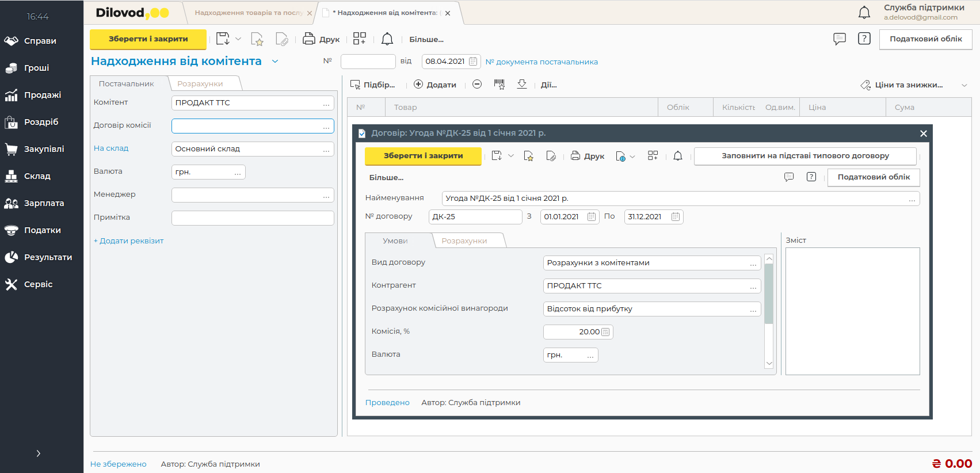Viewport: 980px width, 473px height.
Task: Click the barcode scanner icon in goods toolbar
Action: pyautogui.click(x=499, y=85)
